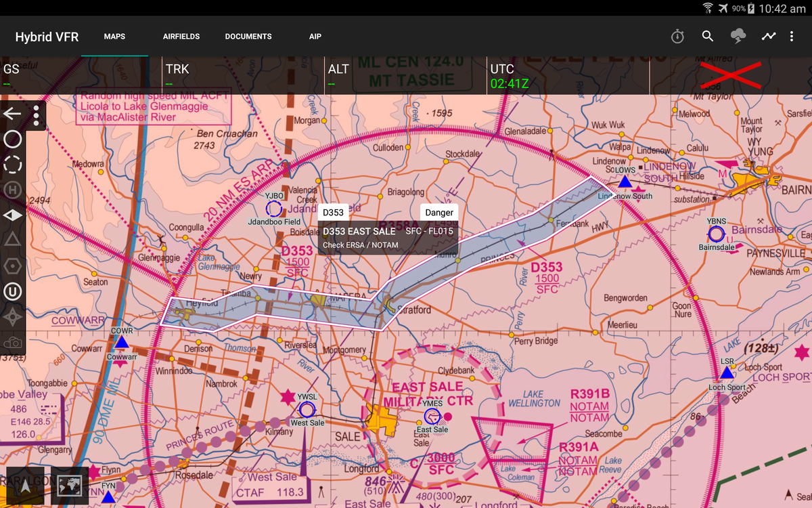
Task: Select FYN Flynn waypoint triangle
Action: (109, 496)
